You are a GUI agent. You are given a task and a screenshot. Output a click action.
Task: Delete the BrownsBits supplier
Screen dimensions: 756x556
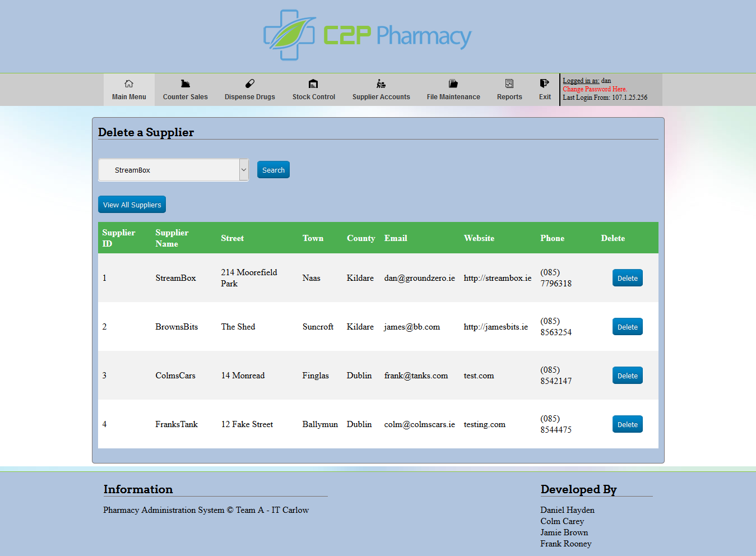[627, 327]
